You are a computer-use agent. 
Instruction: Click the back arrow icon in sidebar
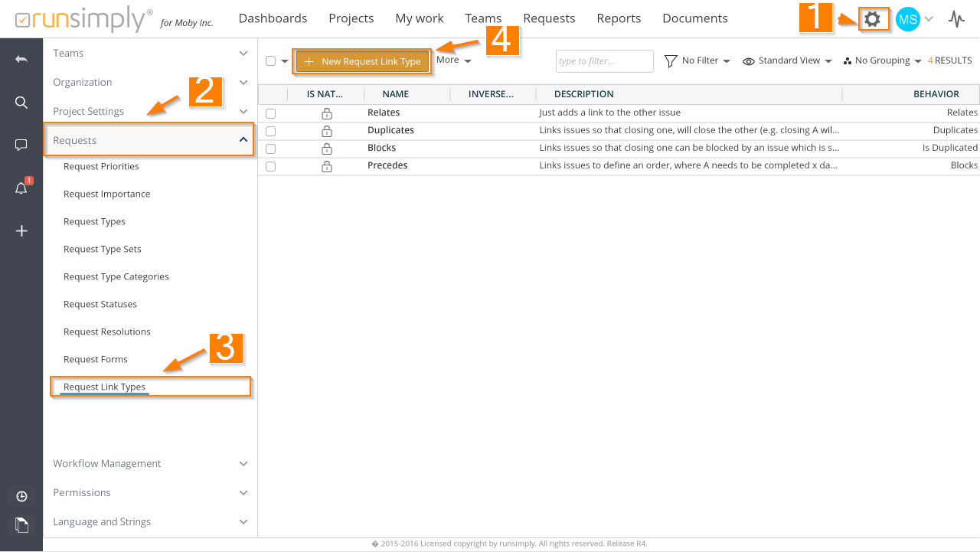(x=21, y=59)
